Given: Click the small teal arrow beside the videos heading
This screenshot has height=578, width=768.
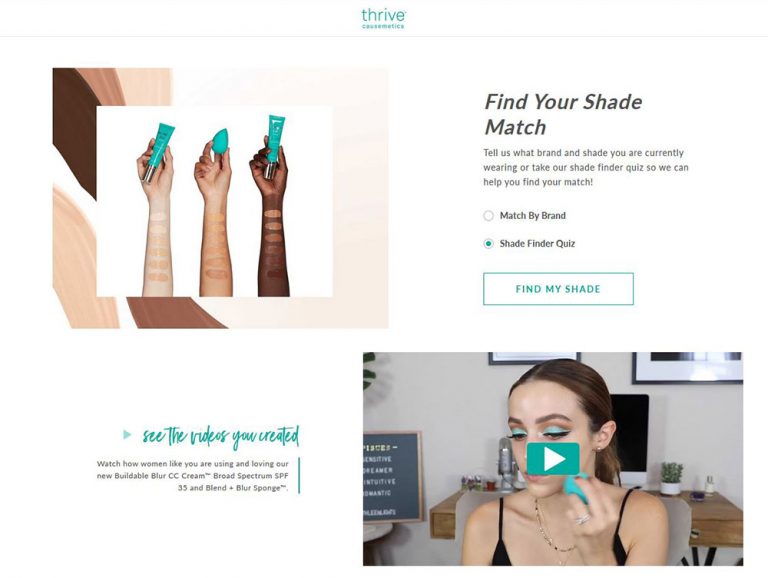Looking at the screenshot, I should [x=127, y=434].
